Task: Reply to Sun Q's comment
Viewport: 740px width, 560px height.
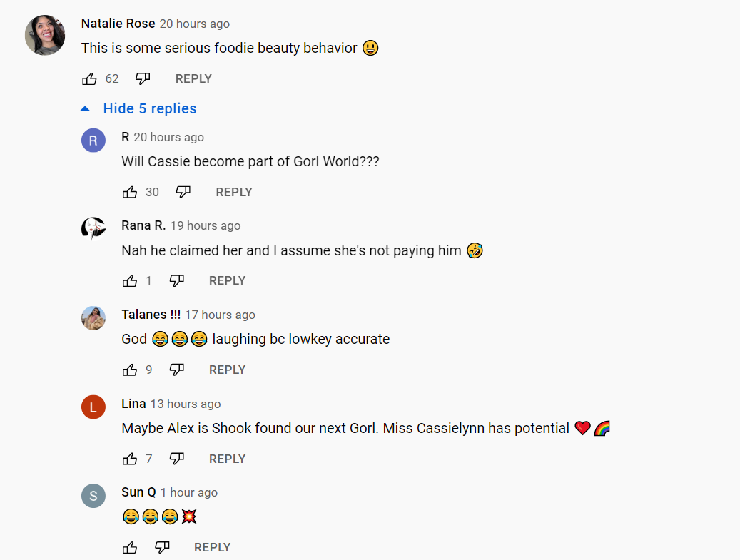Action: click(x=213, y=547)
